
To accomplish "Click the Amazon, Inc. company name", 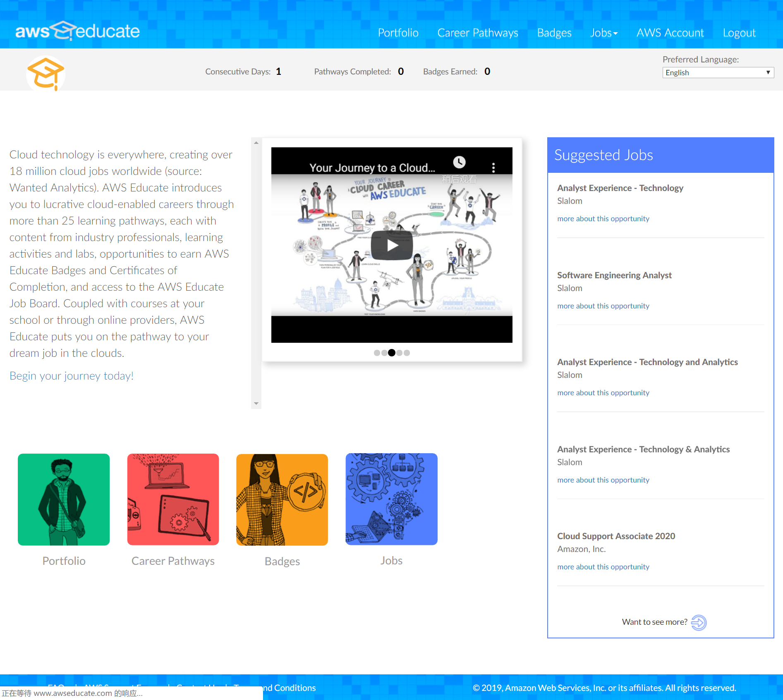I will tap(581, 549).
